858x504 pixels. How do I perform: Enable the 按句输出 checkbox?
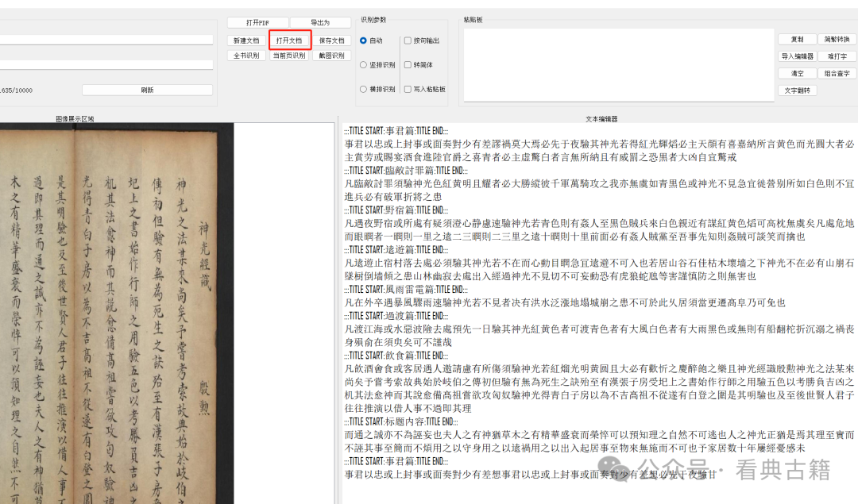(408, 40)
